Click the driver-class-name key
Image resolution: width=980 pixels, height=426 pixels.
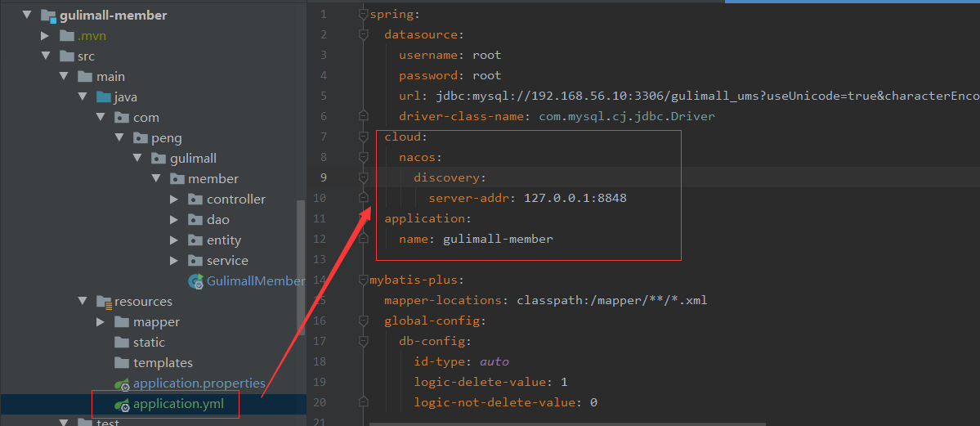(x=461, y=116)
